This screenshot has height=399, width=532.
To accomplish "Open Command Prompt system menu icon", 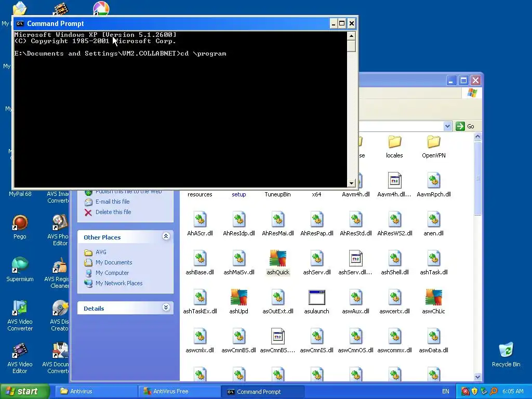I will coord(20,23).
